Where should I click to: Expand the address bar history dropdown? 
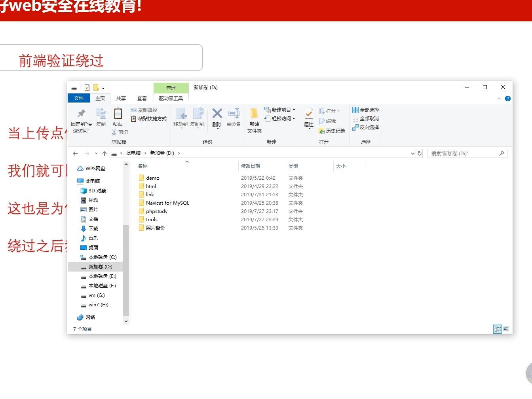(413, 154)
